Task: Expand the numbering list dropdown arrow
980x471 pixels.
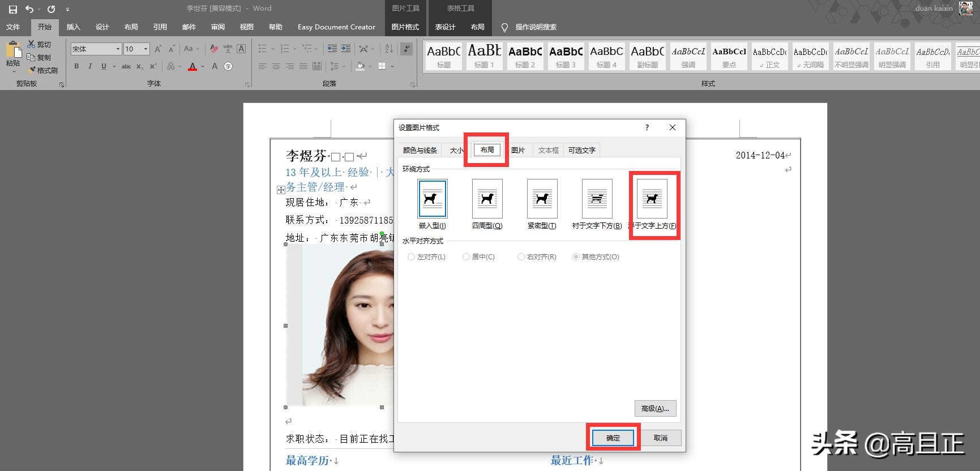Action: coord(295,49)
